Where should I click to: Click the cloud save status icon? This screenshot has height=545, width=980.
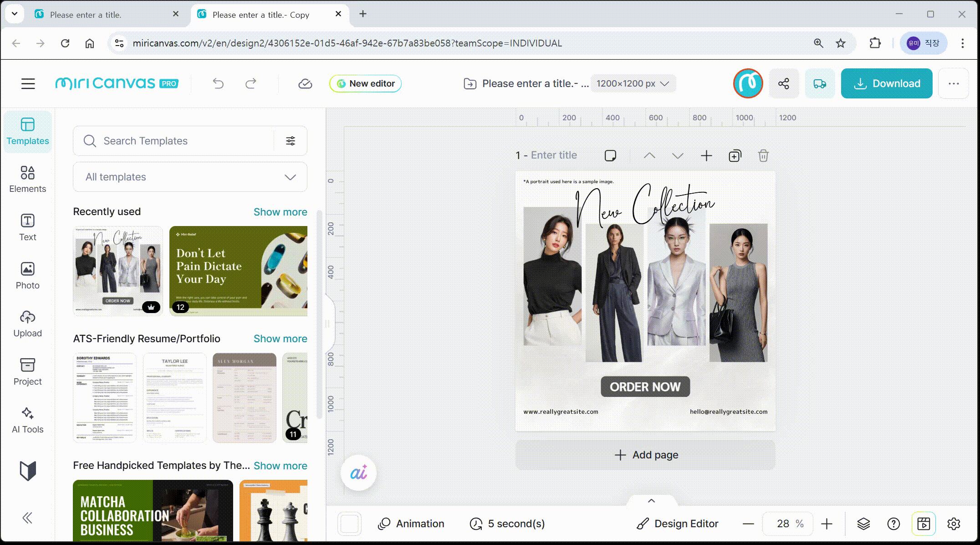click(305, 83)
